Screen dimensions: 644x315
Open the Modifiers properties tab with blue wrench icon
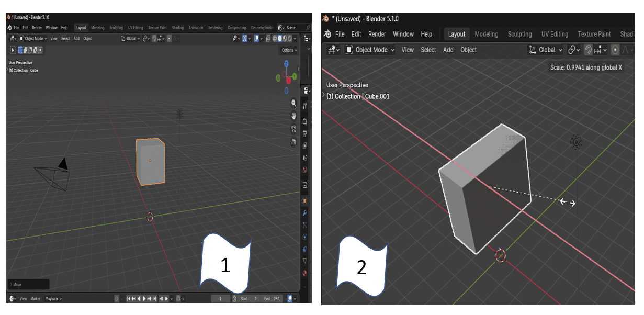pos(305,213)
